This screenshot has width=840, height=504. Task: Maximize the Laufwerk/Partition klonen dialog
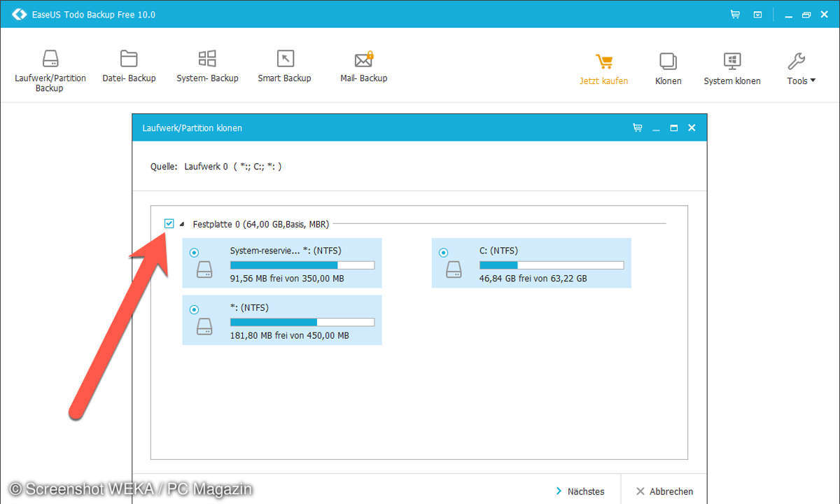[x=674, y=128]
